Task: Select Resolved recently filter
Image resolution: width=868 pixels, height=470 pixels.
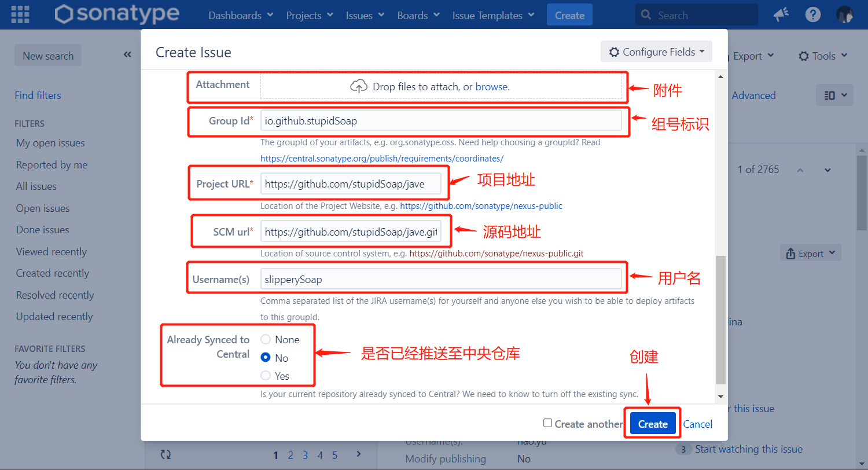Action: click(54, 295)
